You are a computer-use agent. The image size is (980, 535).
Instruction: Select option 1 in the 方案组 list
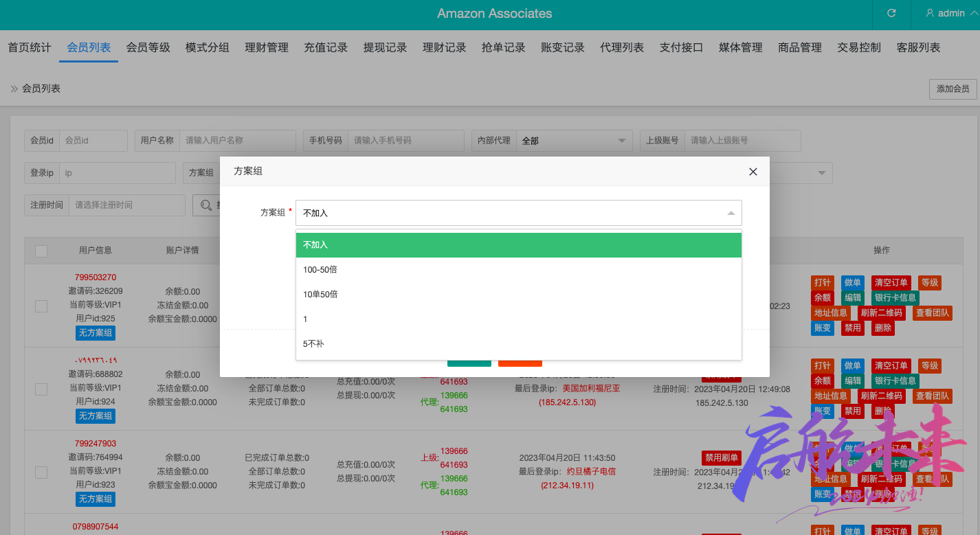tap(519, 319)
